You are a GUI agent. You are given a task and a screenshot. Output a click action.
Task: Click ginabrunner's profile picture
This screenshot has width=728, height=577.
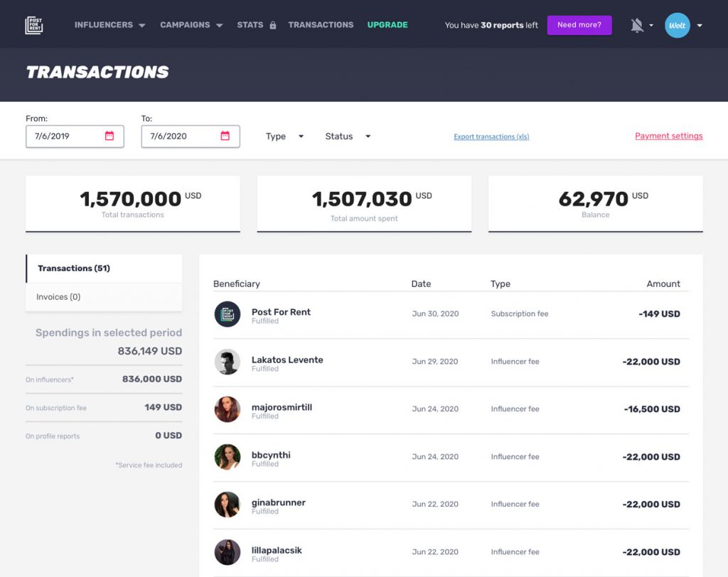(x=227, y=504)
